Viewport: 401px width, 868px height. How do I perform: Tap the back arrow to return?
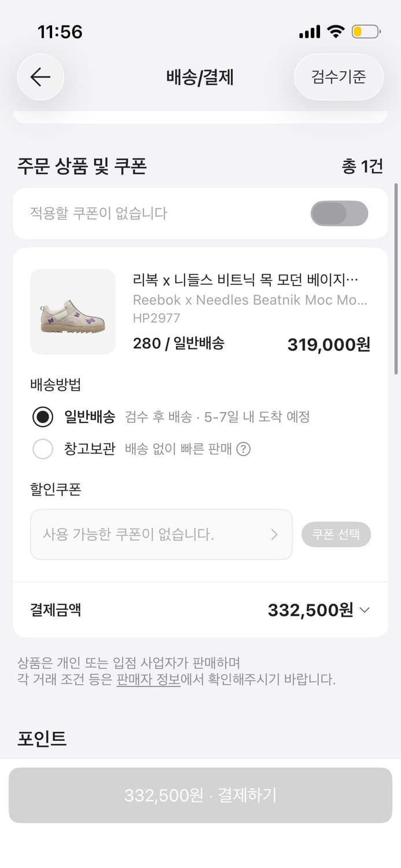tap(40, 77)
